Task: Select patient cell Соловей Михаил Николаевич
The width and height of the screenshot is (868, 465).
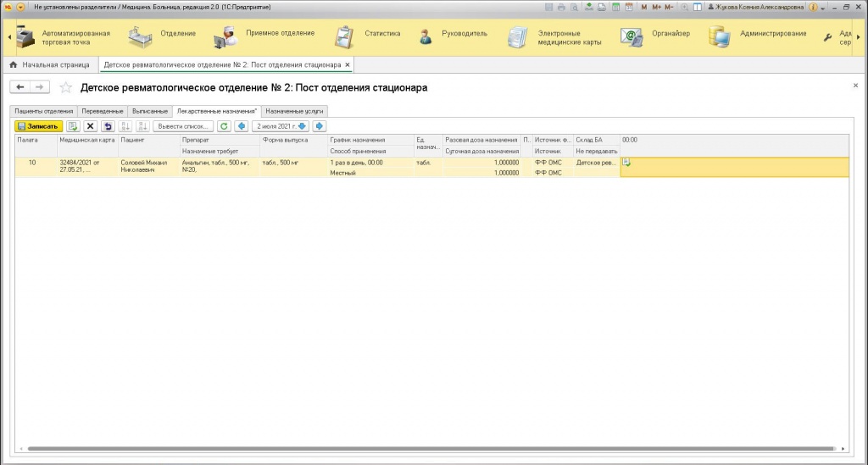Action: [149, 166]
